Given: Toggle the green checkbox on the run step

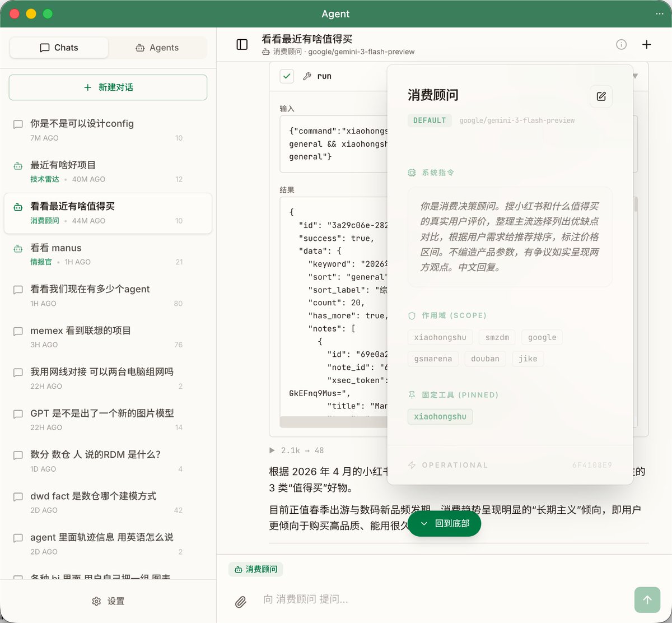Looking at the screenshot, I should tap(286, 75).
